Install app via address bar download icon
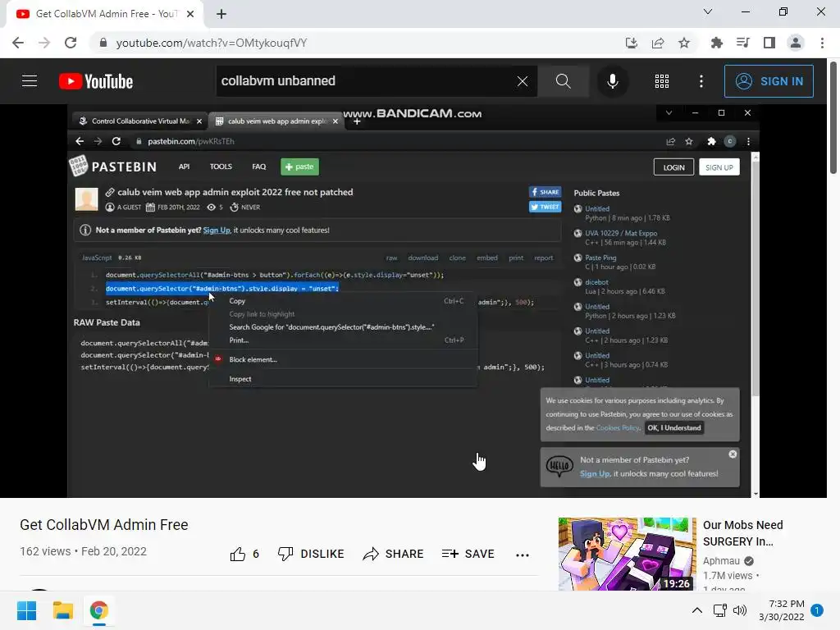Viewport: 840px width, 630px height. (632, 43)
